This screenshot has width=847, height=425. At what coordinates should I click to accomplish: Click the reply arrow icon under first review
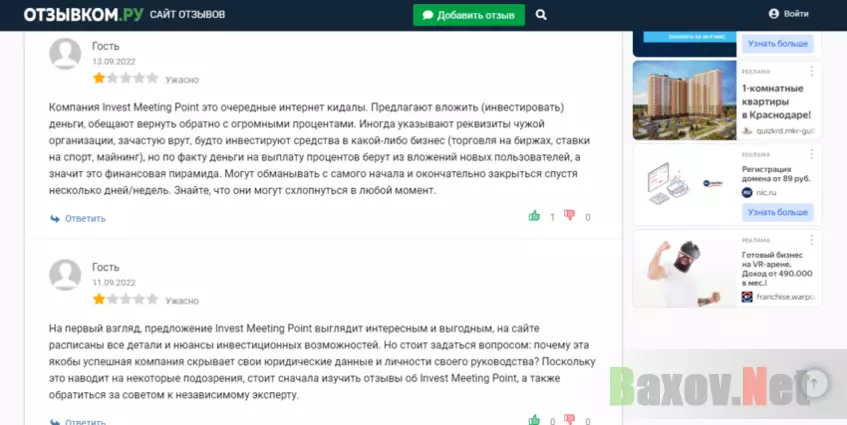coord(55,219)
